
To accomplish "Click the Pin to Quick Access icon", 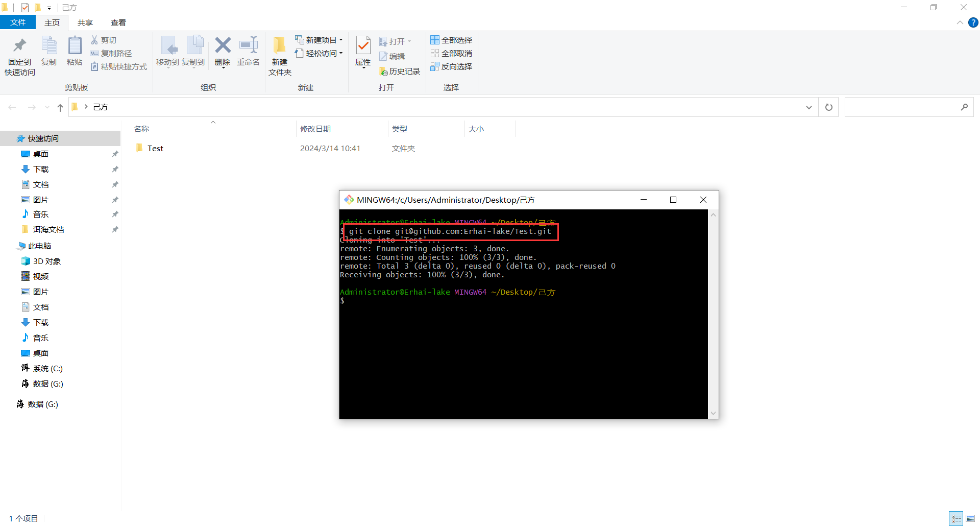I will (x=19, y=46).
